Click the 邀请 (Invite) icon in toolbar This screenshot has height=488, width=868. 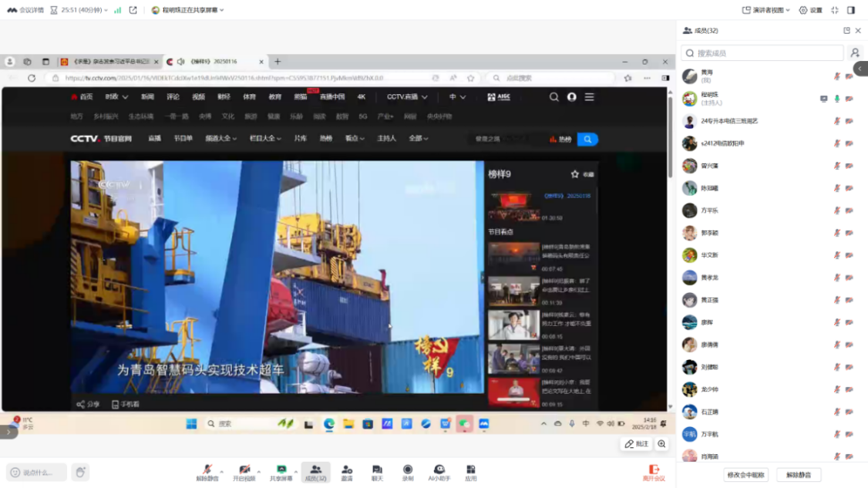pyautogui.click(x=347, y=472)
